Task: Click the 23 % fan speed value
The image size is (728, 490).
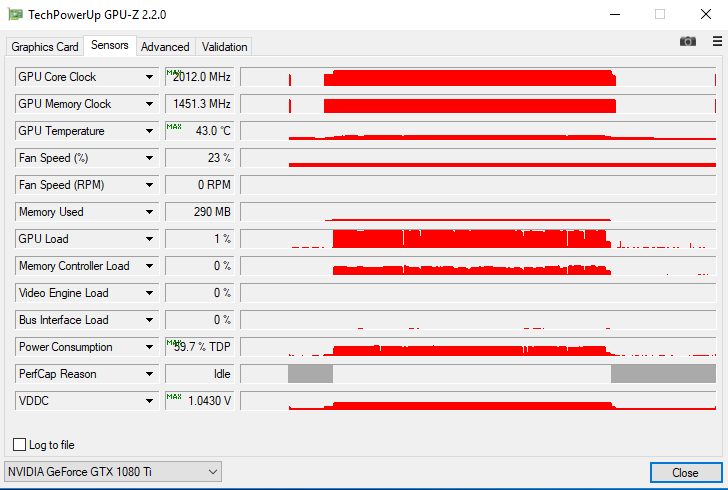Action: (x=200, y=158)
